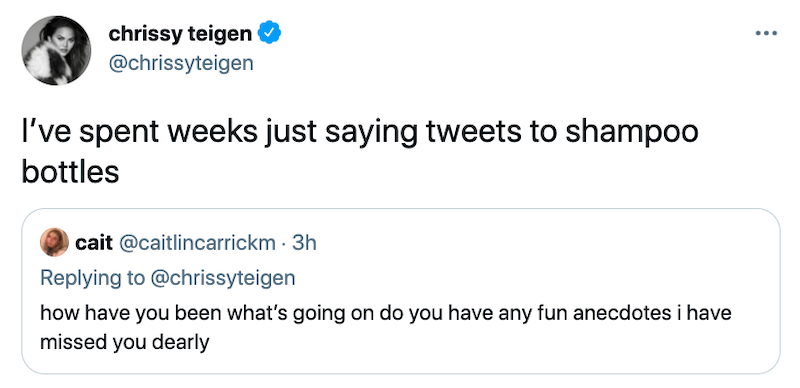Click the "missed you dearly" line
The width and height of the screenshot is (800, 388).
pyautogui.click(x=124, y=342)
